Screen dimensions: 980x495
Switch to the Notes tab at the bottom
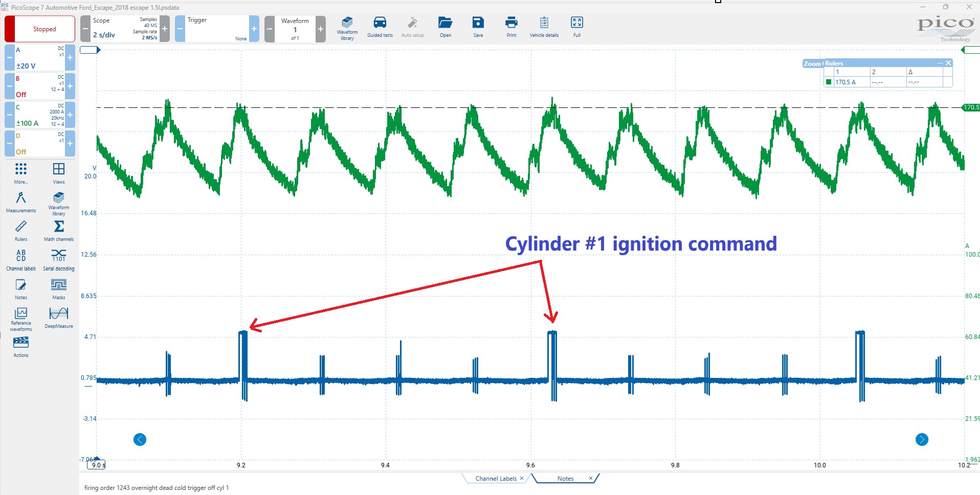click(x=565, y=478)
